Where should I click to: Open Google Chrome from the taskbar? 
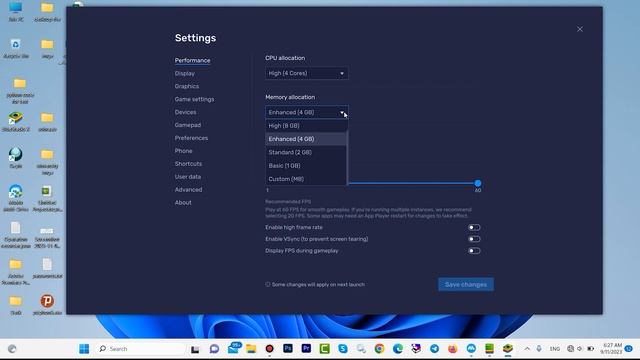(x=380, y=349)
